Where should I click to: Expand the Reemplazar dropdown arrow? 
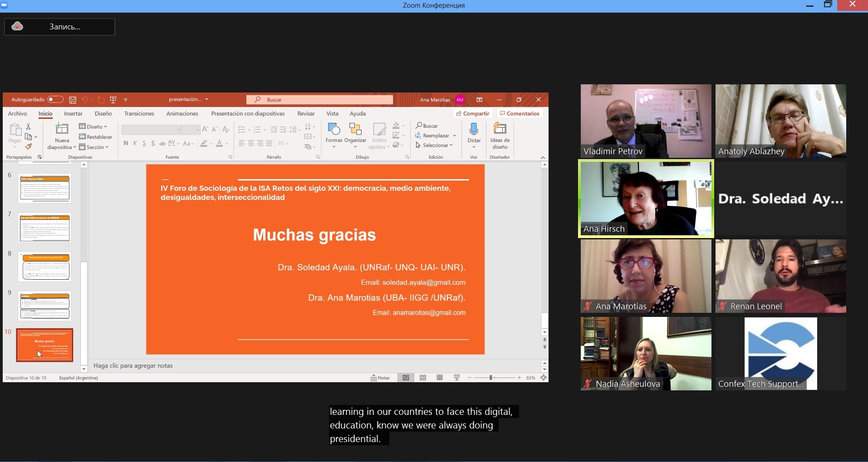454,136
